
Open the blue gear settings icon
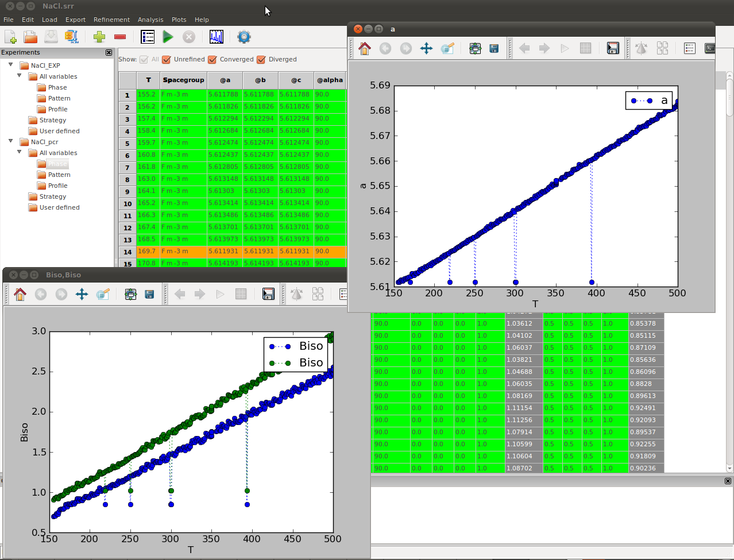(244, 37)
